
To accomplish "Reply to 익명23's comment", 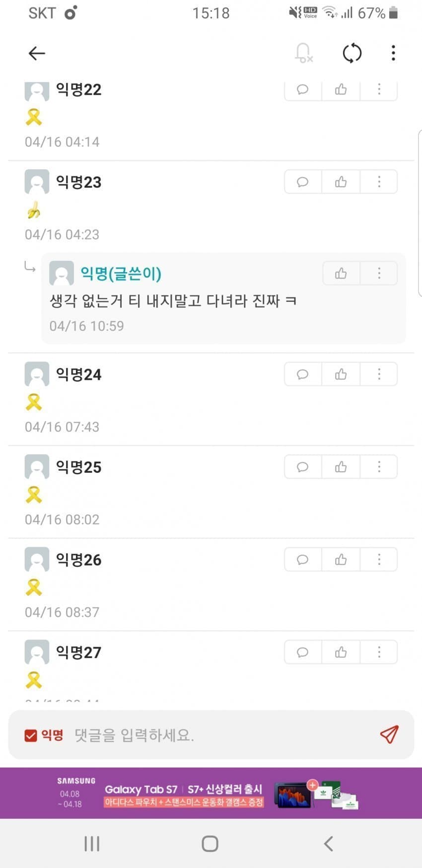I will coord(303,182).
